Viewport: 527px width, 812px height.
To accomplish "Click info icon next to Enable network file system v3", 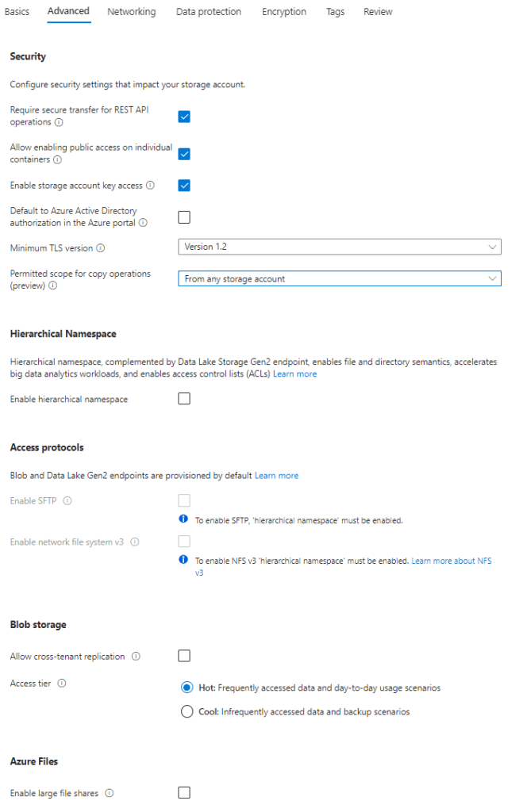I will click(x=135, y=542).
